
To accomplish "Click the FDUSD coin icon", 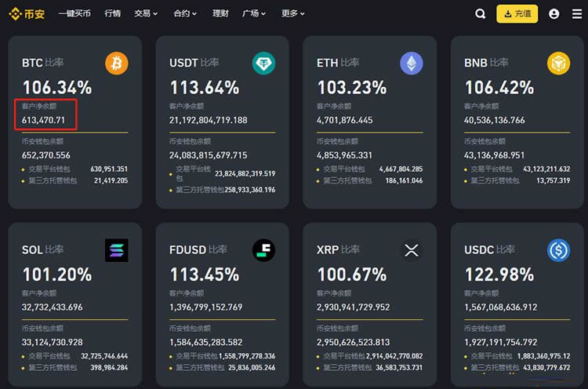I will [263, 250].
